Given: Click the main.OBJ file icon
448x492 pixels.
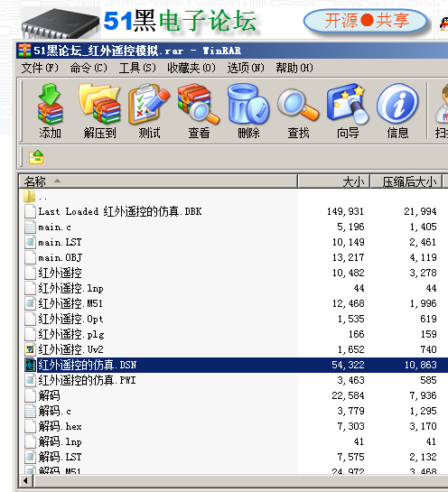Looking at the screenshot, I should [30, 257].
